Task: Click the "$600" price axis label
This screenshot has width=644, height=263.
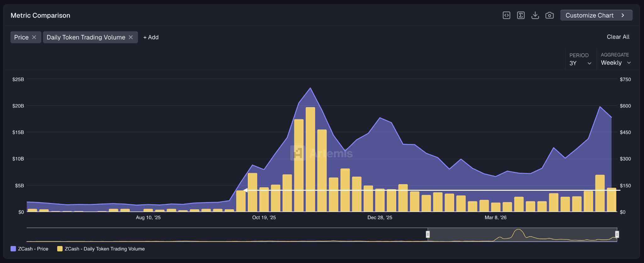Action: click(x=625, y=106)
